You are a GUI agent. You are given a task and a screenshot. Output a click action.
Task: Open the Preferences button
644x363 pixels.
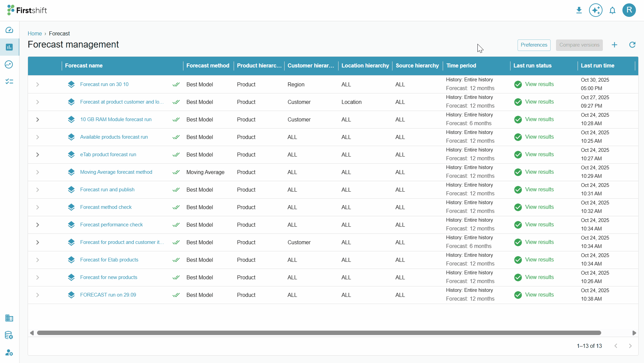click(x=534, y=45)
